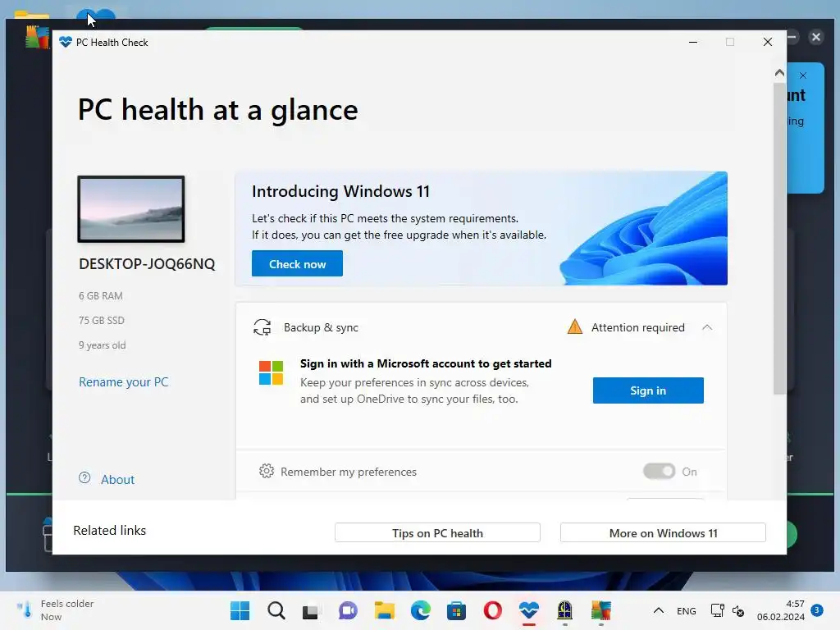This screenshot has width=840, height=630.
Task: Click the vertical scrollbar thumb
Action: tap(779, 239)
